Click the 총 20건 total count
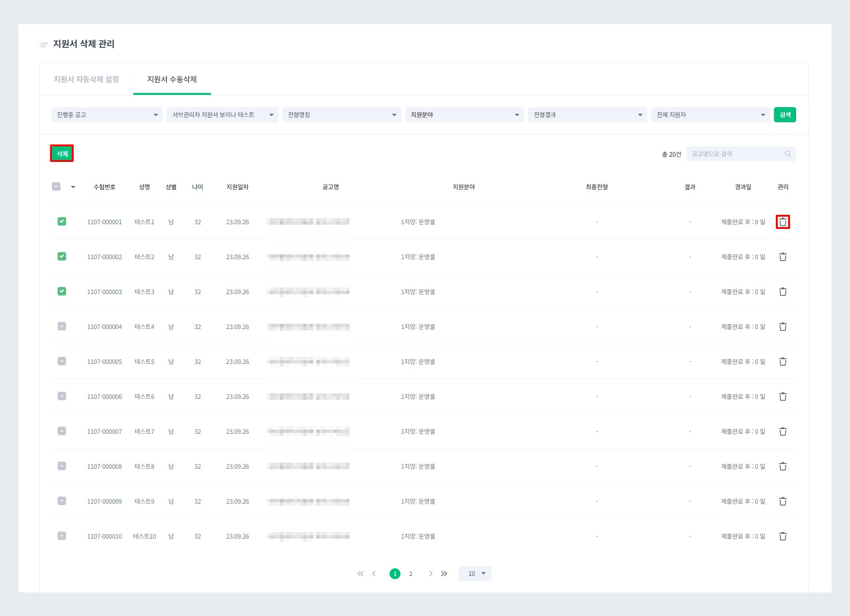This screenshot has height=616, width=850. [671, 154]
